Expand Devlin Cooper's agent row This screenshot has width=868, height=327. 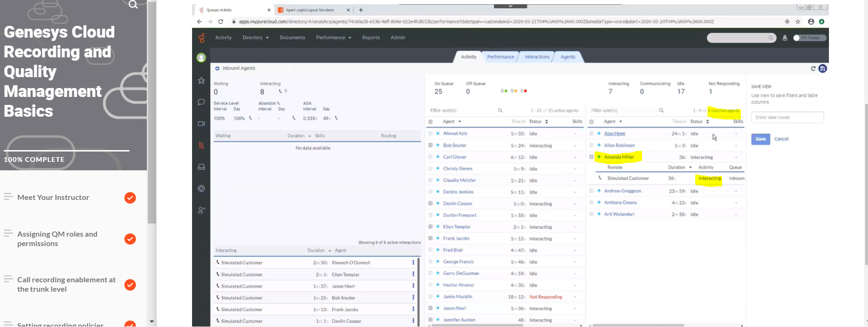[x=430, y=203]
